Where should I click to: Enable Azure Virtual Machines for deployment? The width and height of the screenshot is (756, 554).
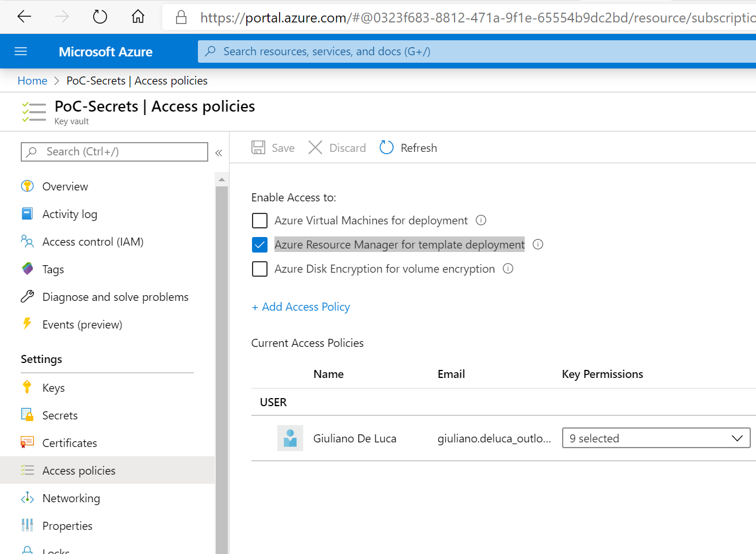(259, 220)
